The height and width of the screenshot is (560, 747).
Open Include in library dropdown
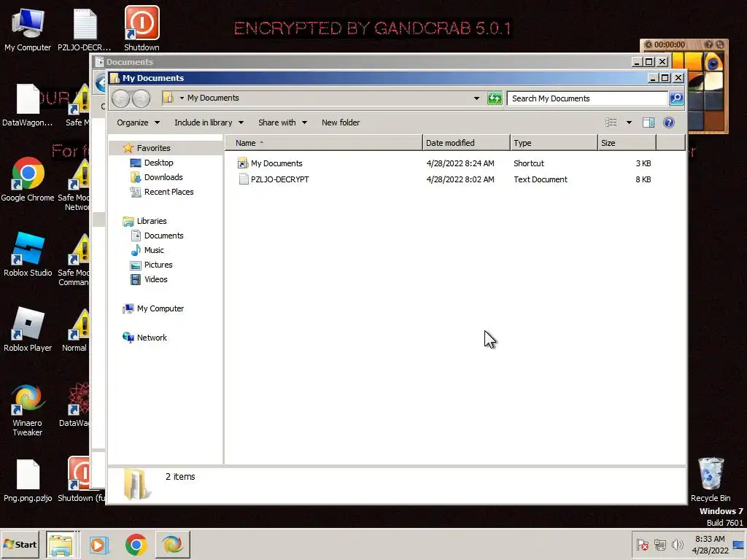click(x=209, y=122)
